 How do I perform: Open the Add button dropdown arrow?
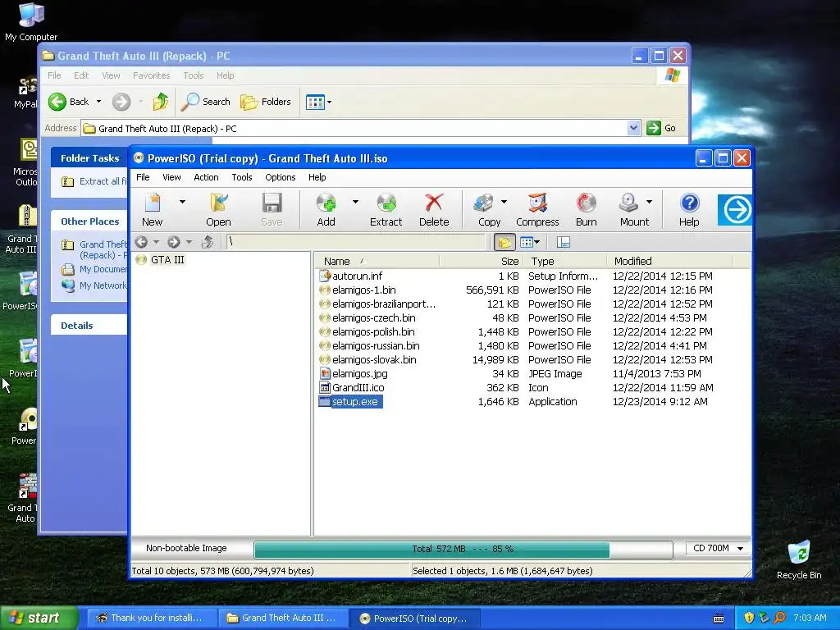pos(355,202)
